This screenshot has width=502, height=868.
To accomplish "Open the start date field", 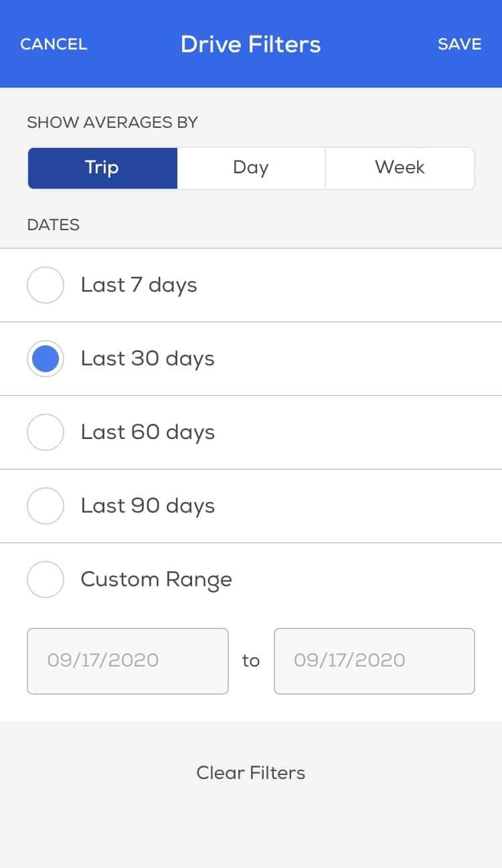I will point(127,661).
